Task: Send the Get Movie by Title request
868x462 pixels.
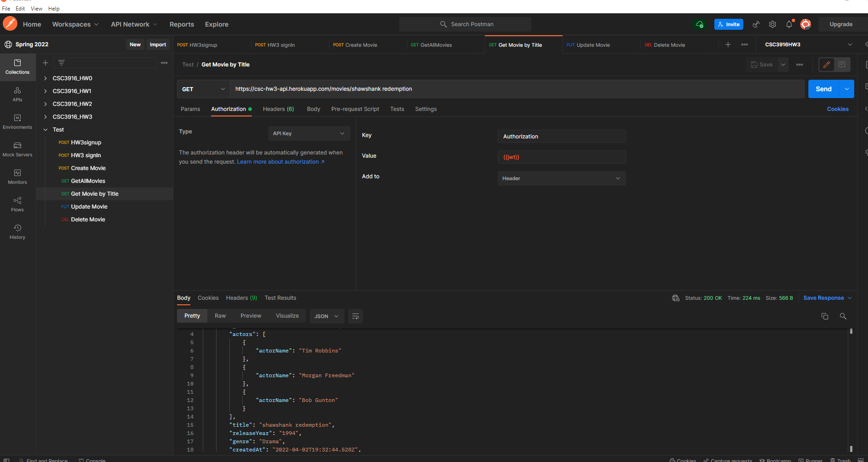Action: (x=823, y=89)
